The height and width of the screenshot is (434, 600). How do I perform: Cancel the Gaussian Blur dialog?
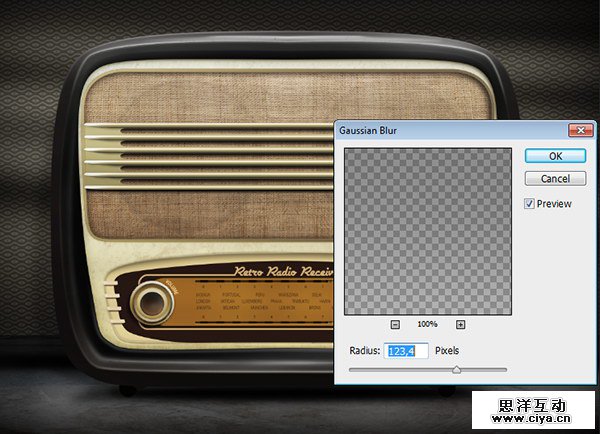click(555, 179)
